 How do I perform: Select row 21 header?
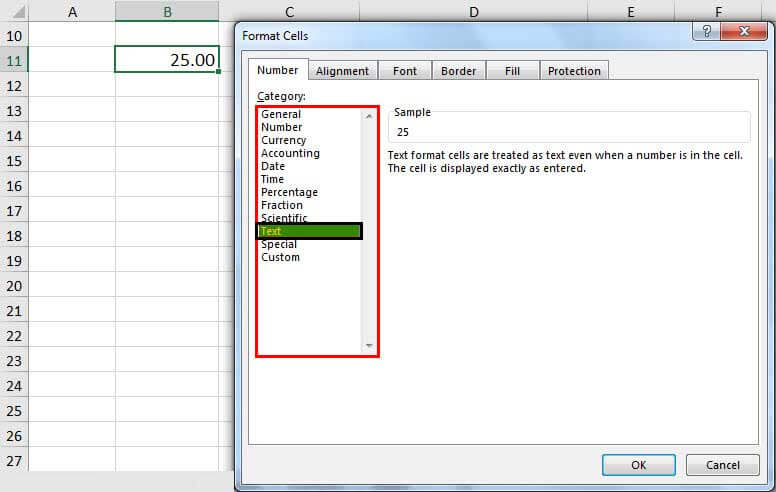(14, 311)
